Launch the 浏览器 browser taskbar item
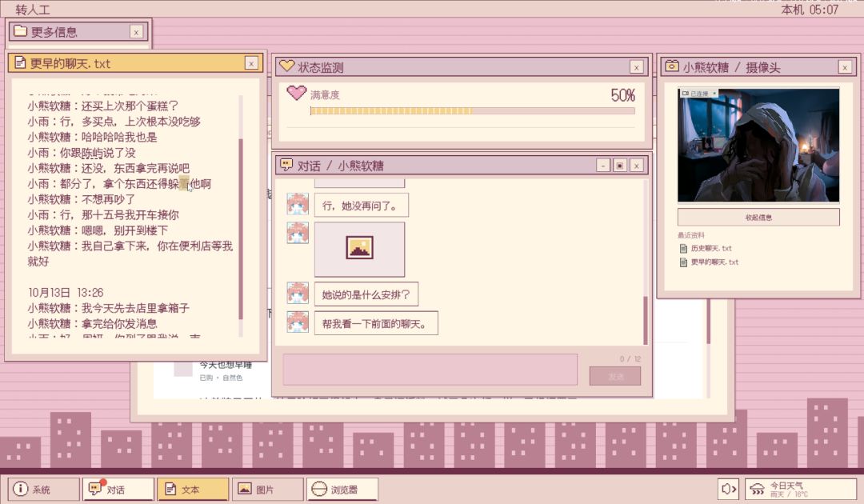Viewport: 864px width, 504px height. click(x=342, y=489)
